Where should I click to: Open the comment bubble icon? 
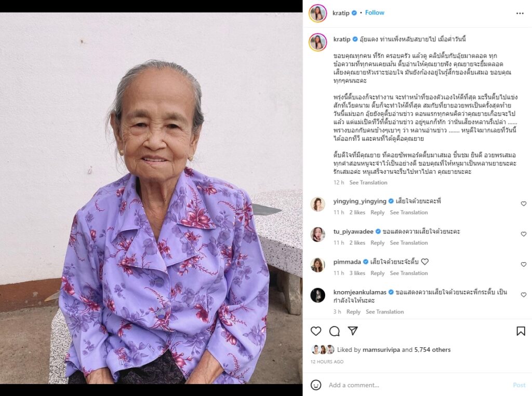click(x=334, y=331)
